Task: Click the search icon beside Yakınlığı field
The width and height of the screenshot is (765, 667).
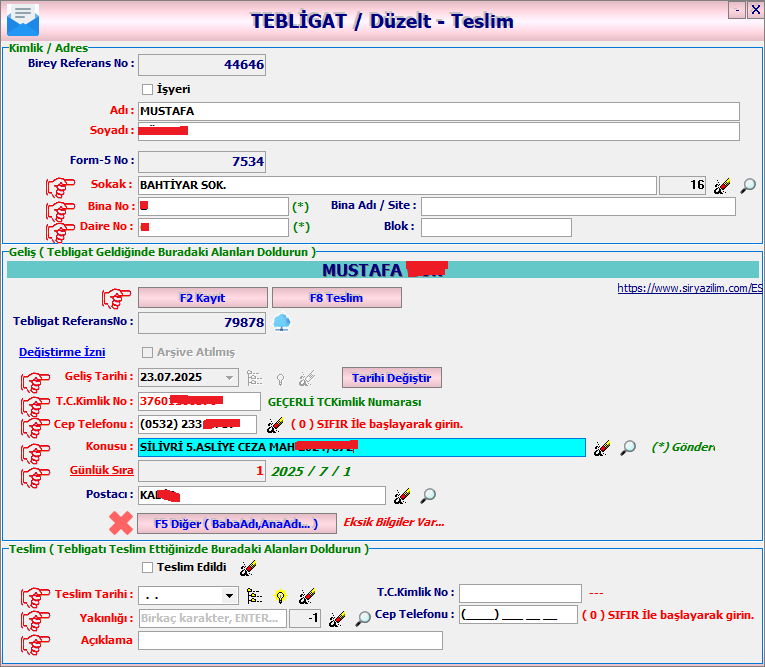Action: (x=363, y=619)
